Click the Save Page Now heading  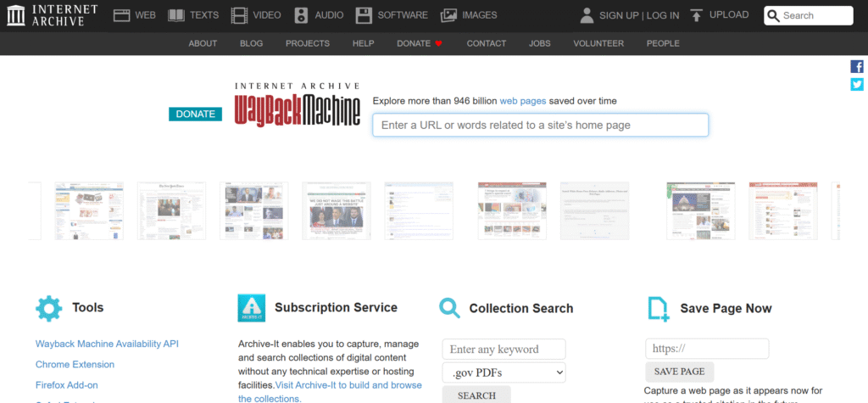tap(726, 309)
